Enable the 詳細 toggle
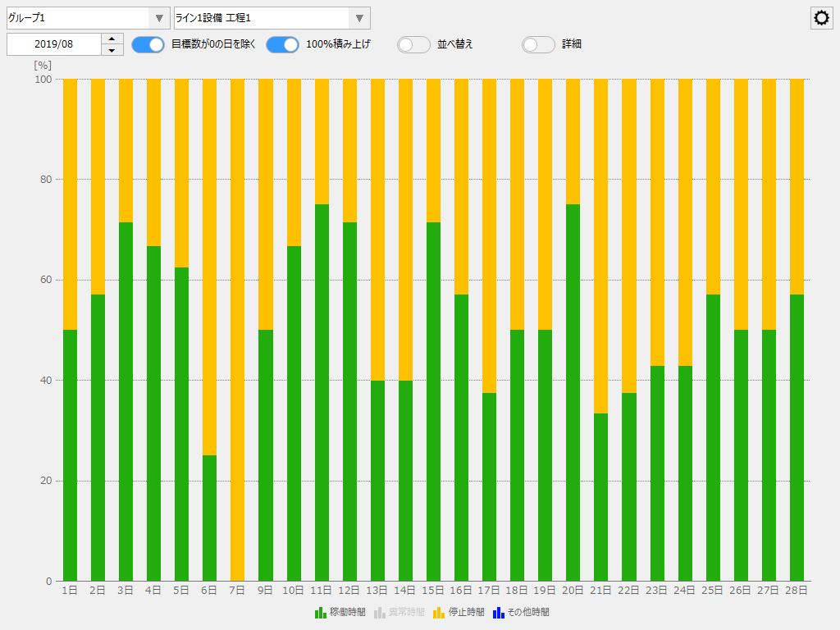 click(x=538, y=44)
